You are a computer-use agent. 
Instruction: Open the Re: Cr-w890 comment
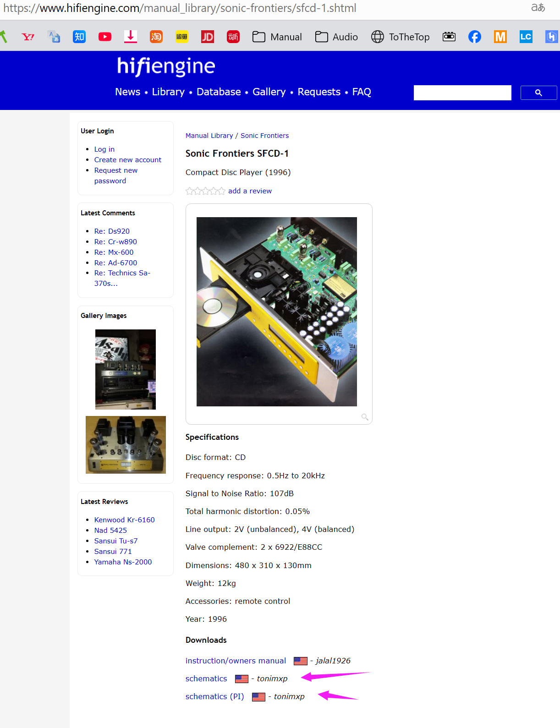coord(115,242)
